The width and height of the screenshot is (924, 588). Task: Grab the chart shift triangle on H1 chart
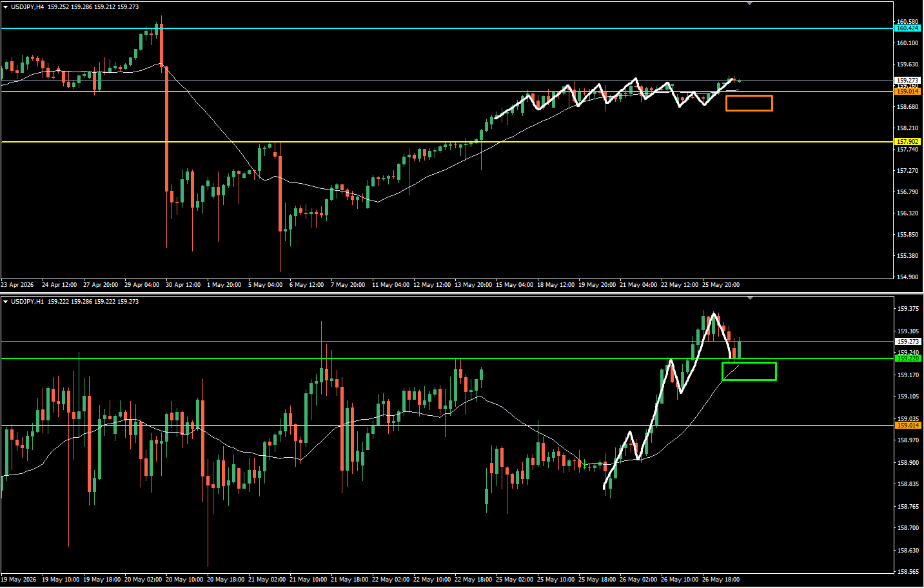tap(749, 298)
